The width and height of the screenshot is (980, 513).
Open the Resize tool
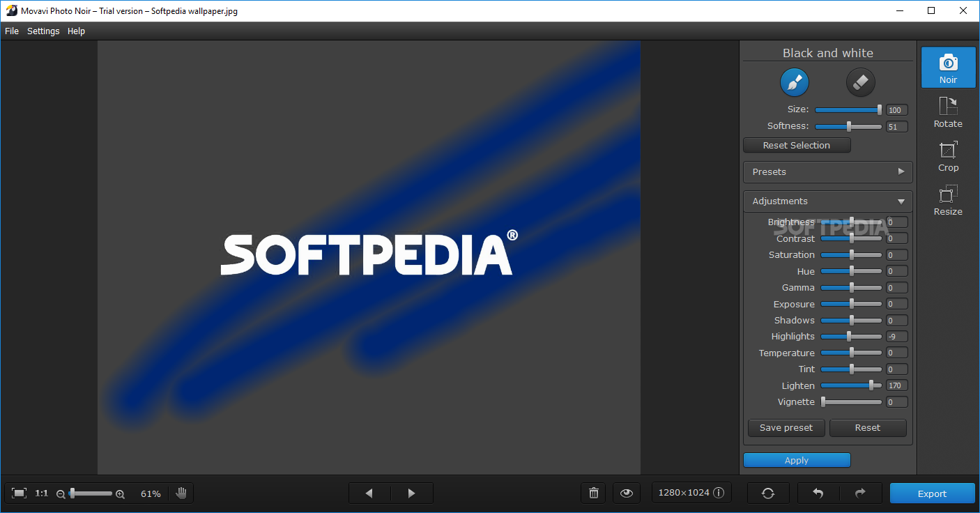click(x=948, y=199)
